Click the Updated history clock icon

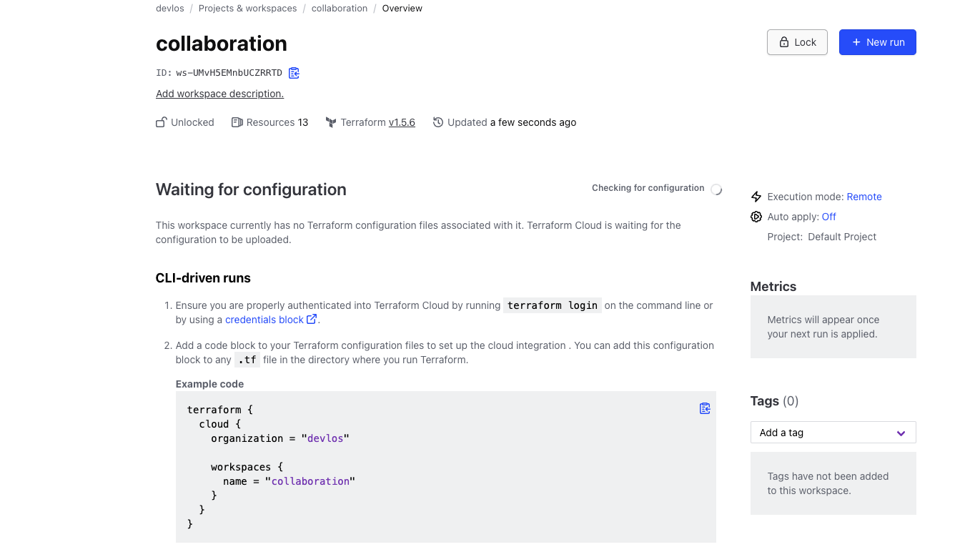(438, 122)
